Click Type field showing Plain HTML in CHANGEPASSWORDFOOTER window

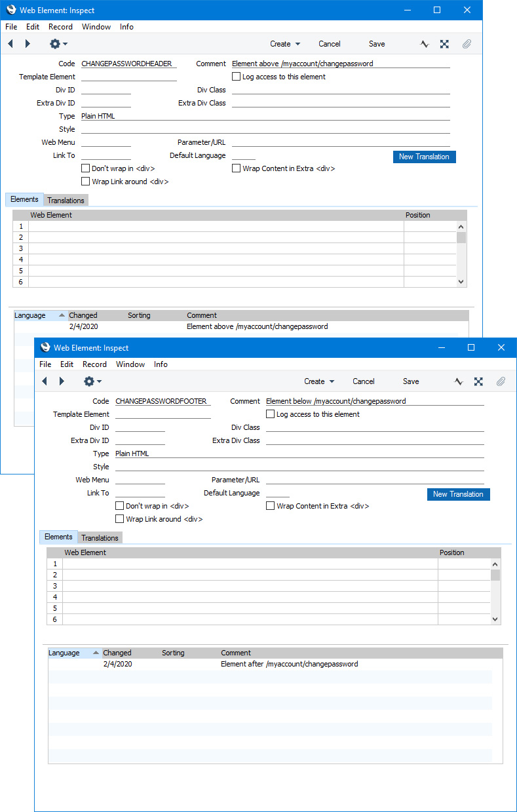coord(299,454)
